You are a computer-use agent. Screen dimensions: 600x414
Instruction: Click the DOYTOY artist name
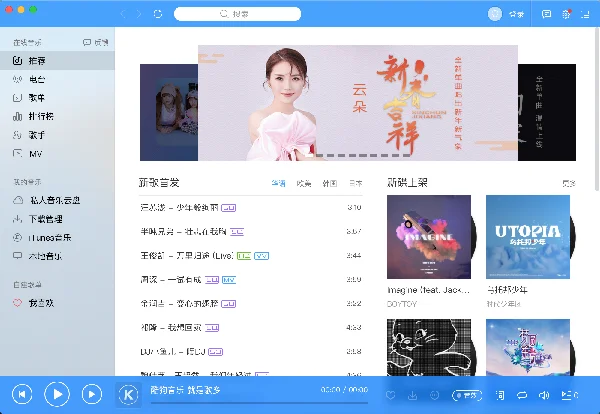click(401, 304)
